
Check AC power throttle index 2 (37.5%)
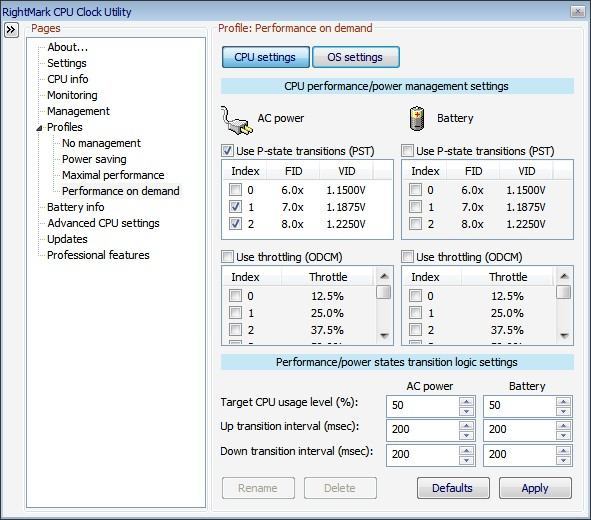coord(236,330)
